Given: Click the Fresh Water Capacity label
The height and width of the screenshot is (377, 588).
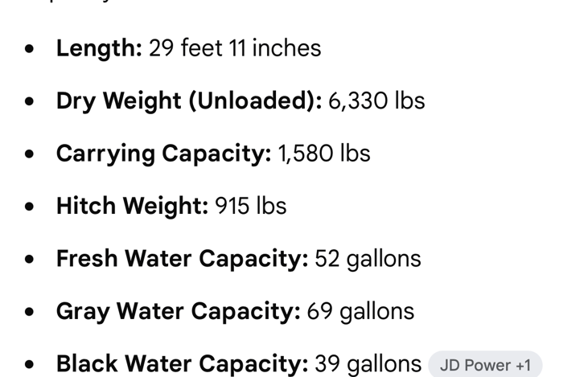Looking at the screenshot, I should (x=183, y=260).
